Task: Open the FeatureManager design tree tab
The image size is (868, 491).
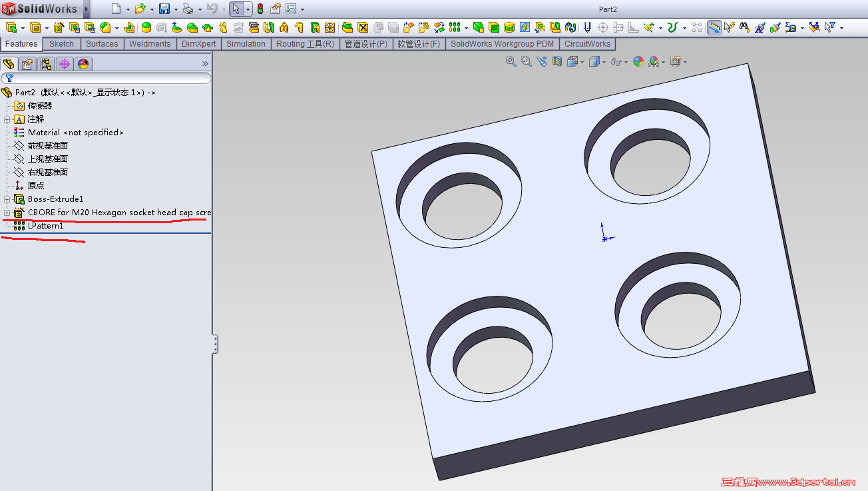Action: click(9, 64)
